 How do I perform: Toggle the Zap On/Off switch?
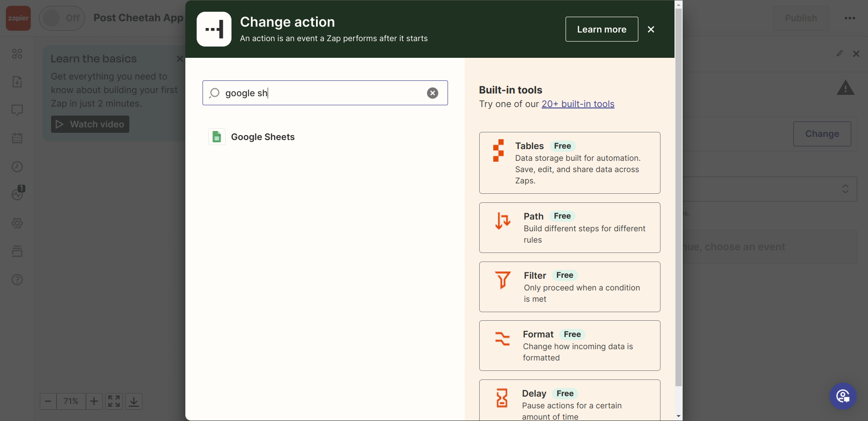coord(62,18)
